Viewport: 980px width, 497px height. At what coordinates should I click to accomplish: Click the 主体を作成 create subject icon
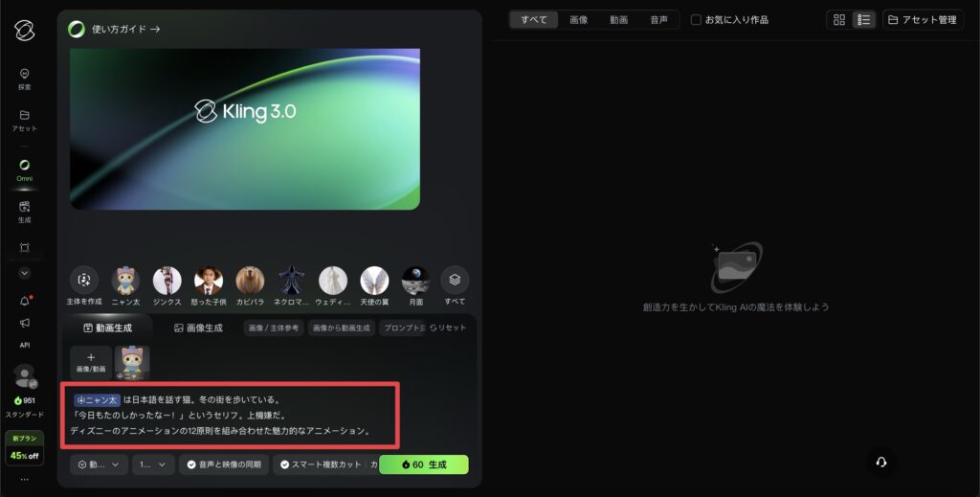coord(84,280)
